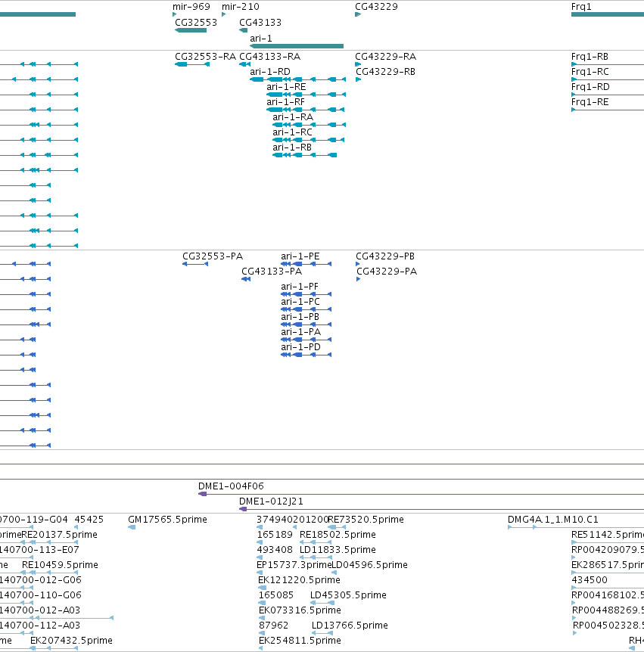Screen dimensions: 644x652
Task: Select the ari-1-RE transcript label
Action: pyautogui.click(x=286, y=87)
